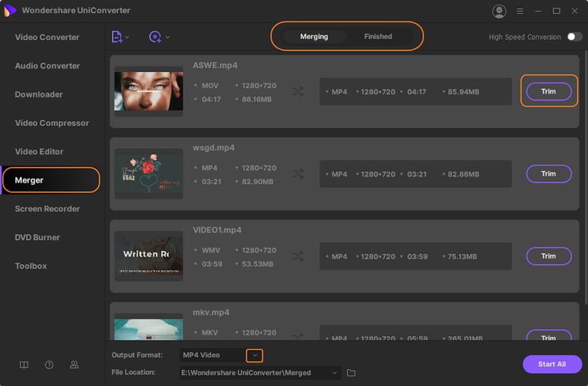Open the Output Format dropdown arrow

[x=254, y=356]
